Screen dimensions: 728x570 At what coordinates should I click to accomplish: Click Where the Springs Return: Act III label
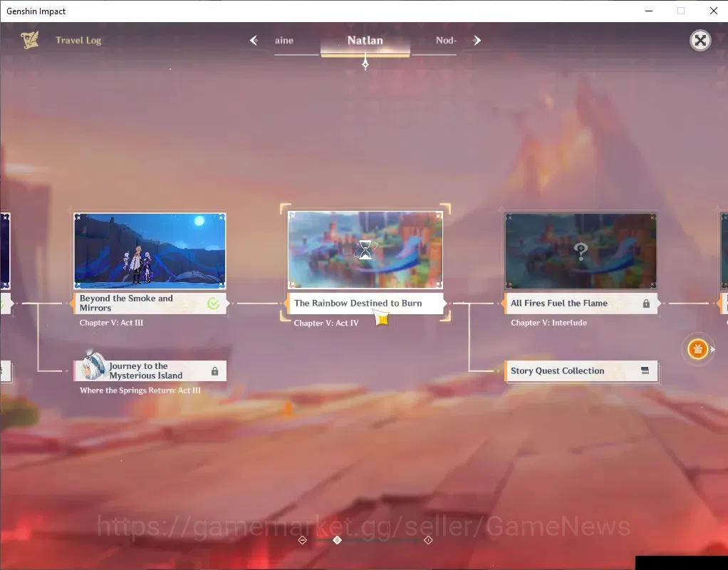(140, 390)
